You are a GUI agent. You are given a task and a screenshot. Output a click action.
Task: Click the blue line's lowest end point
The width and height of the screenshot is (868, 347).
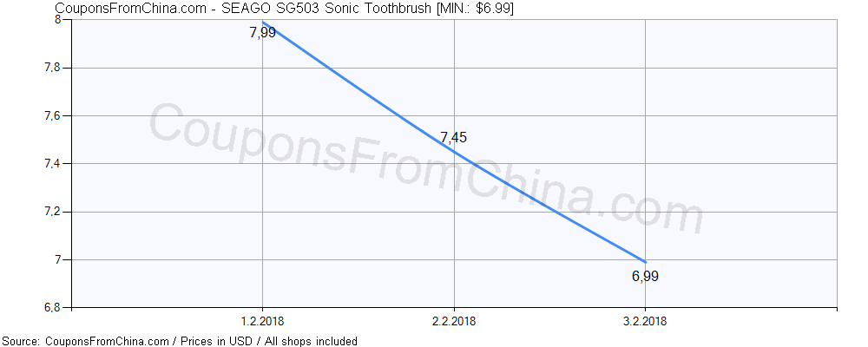pos(645,261)
